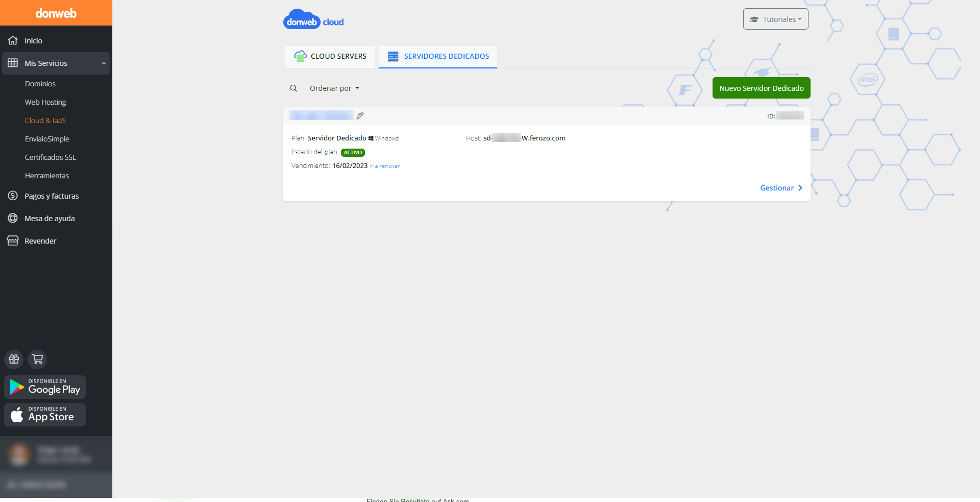Open the shopping cart icon
The image size is (980, 502).
(x=37, y=359)
